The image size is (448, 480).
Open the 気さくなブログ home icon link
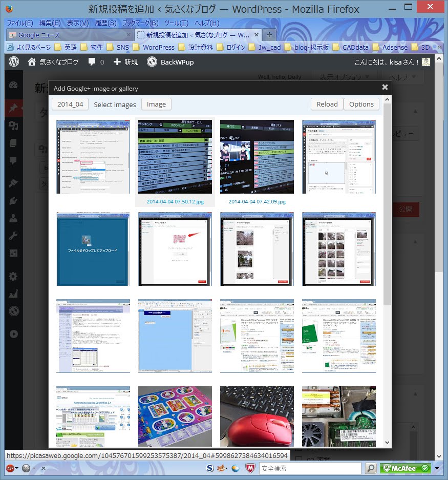(x=32, y=62)
